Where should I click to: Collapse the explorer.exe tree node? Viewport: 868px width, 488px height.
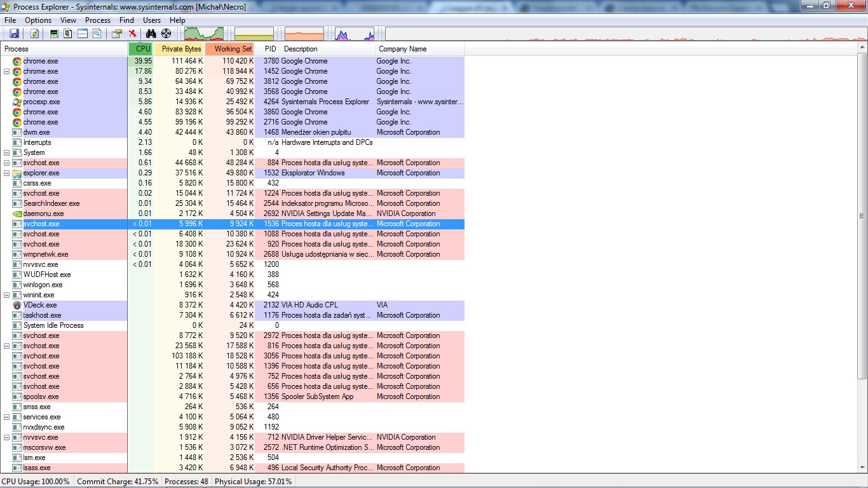tap(7, 173)
